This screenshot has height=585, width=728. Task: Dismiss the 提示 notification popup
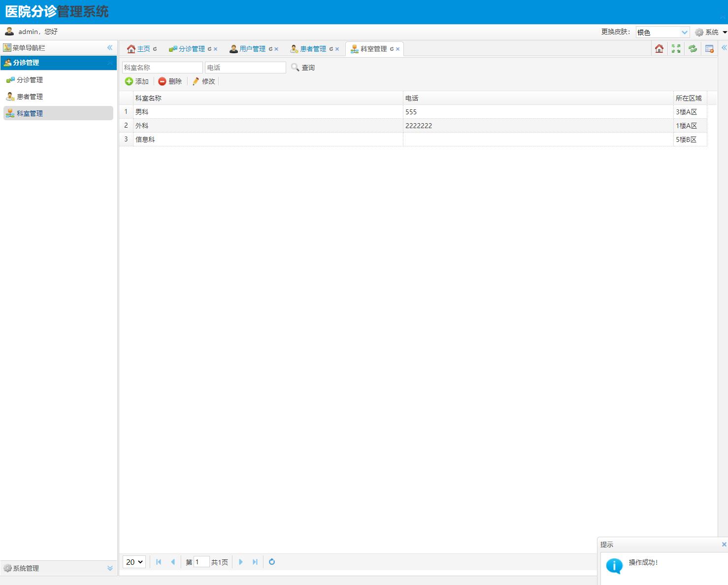pos(724,544)
